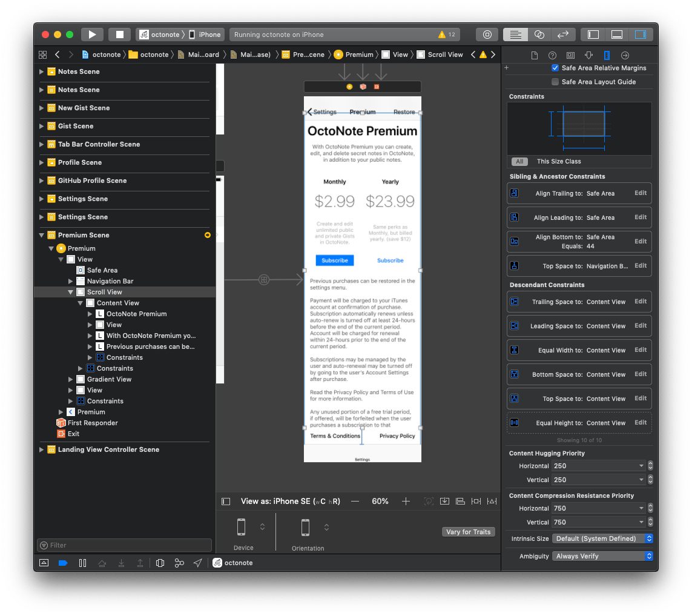The height and width of the screenshot is (616, 692).
Task: Open Simulate Location icon
Action: (x=198, y=563)
